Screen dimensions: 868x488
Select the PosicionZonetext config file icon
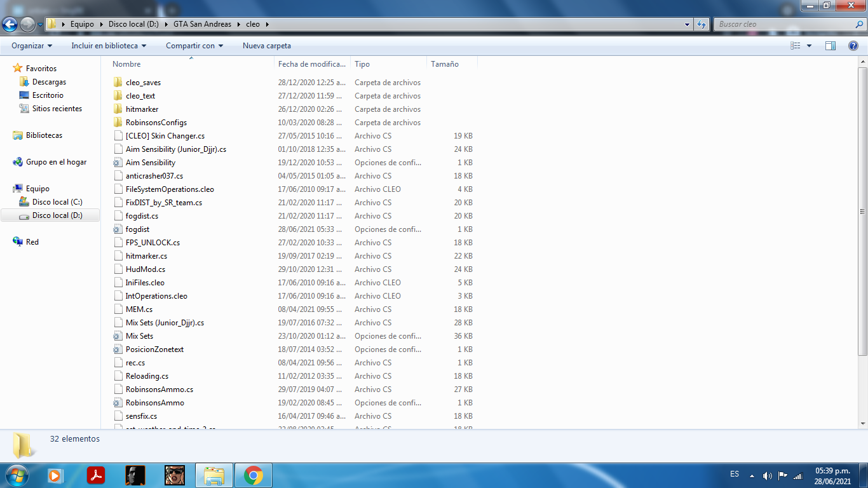pyautogui.click(x=118, y=349)
